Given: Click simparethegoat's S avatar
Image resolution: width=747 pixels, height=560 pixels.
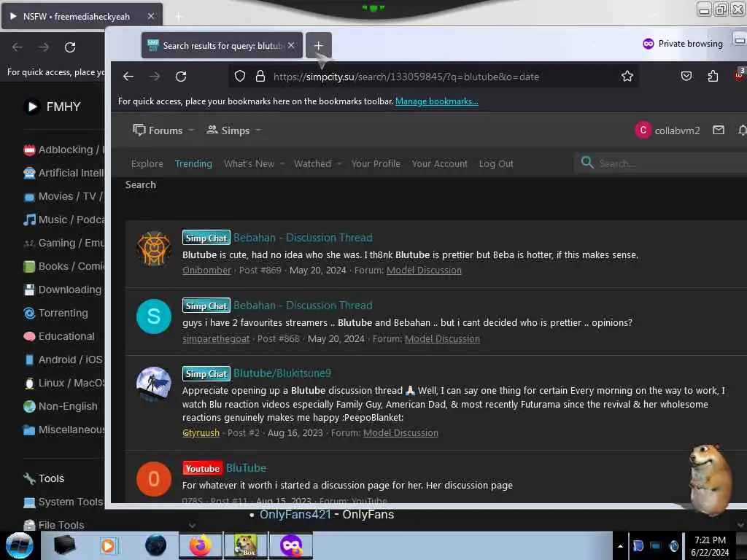Looking at the screenshot, I should click(x=153, y=316).
